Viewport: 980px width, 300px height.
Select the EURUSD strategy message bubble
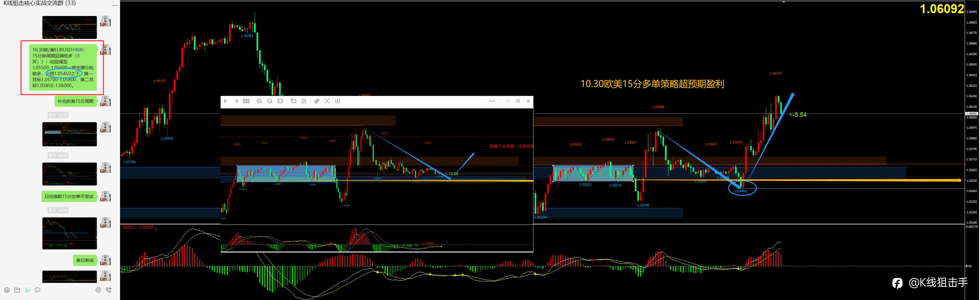point(63,68)
